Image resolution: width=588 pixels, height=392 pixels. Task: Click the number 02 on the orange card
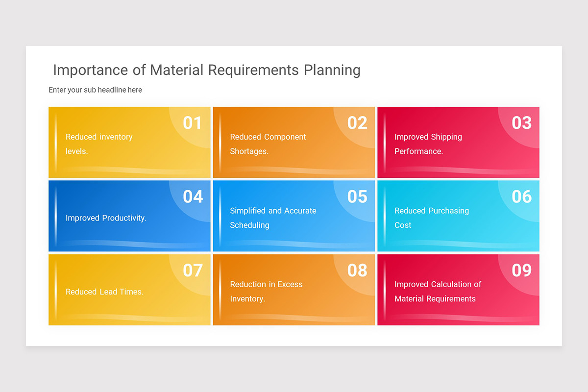357,123
